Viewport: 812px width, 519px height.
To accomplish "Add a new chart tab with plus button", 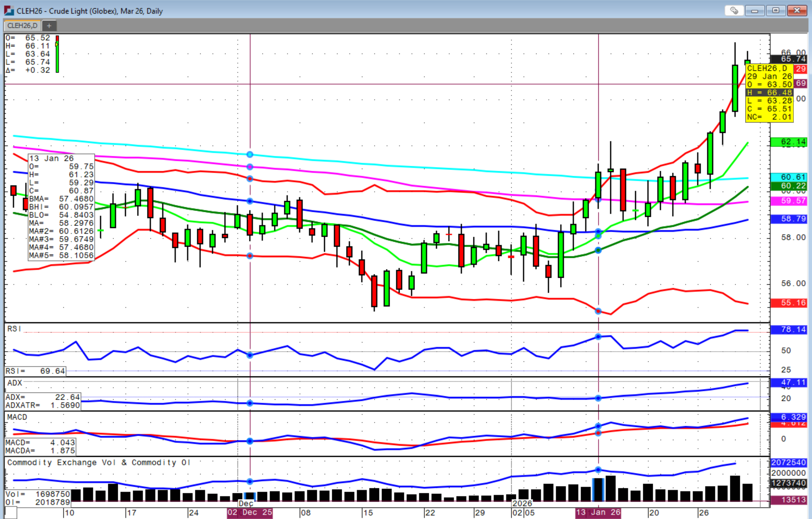I will pos(49,26).
